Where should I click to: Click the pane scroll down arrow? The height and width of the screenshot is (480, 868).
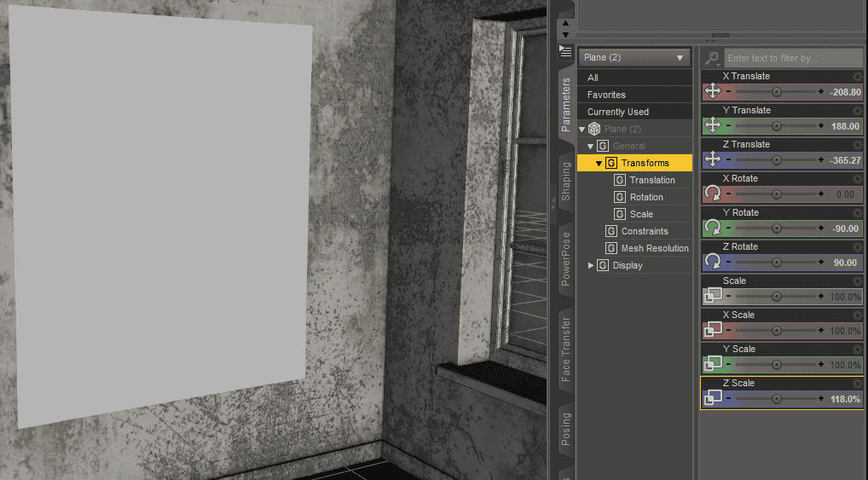tap(565, 34)
